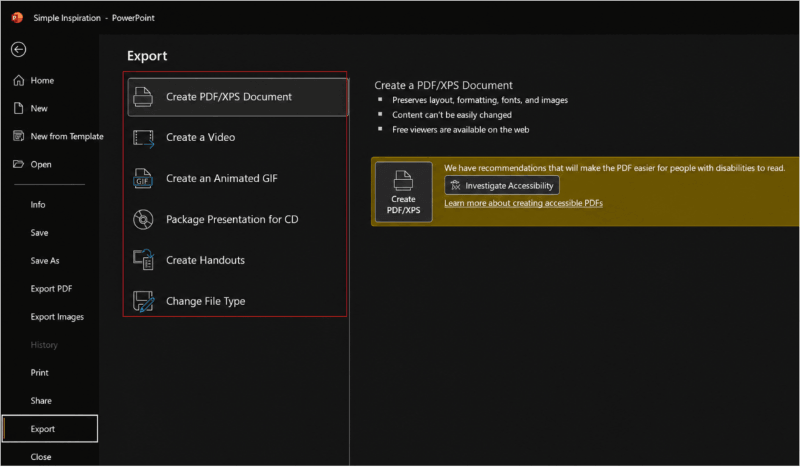Choose Package Presentation for CD

[x=238, y=219]
